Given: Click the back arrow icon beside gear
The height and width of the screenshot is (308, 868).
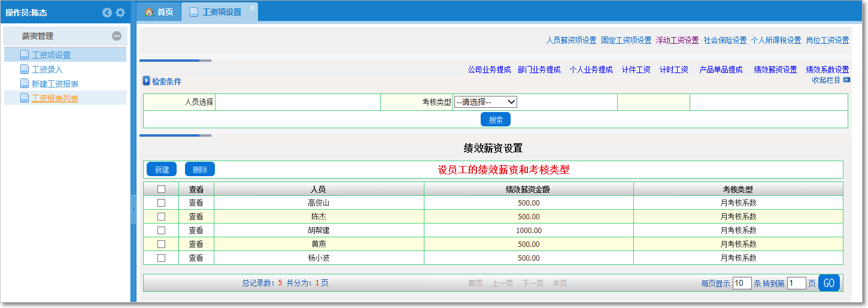Looking at the screenshot, I should 107,13.
